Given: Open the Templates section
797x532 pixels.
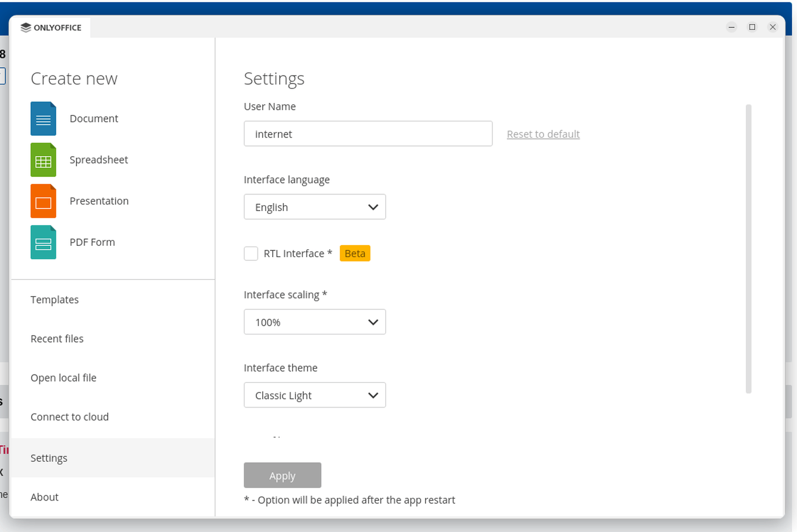Looking at the screenshot, I should click(54, 299).
